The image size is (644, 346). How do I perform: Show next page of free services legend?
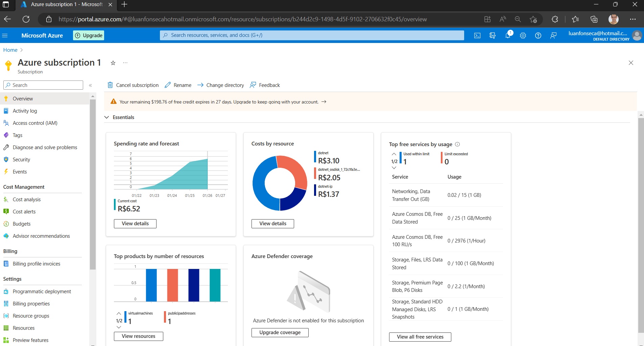point(394,168)
